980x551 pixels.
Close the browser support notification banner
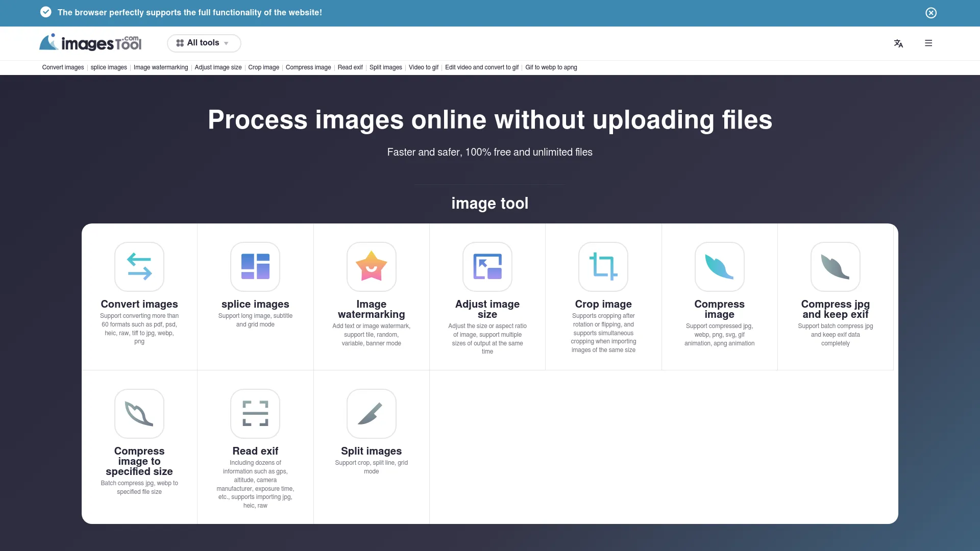click(931, 13)
